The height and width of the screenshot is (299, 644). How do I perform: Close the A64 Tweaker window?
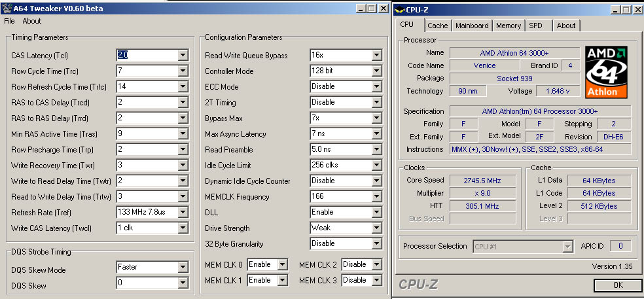(x=383, y=9)
